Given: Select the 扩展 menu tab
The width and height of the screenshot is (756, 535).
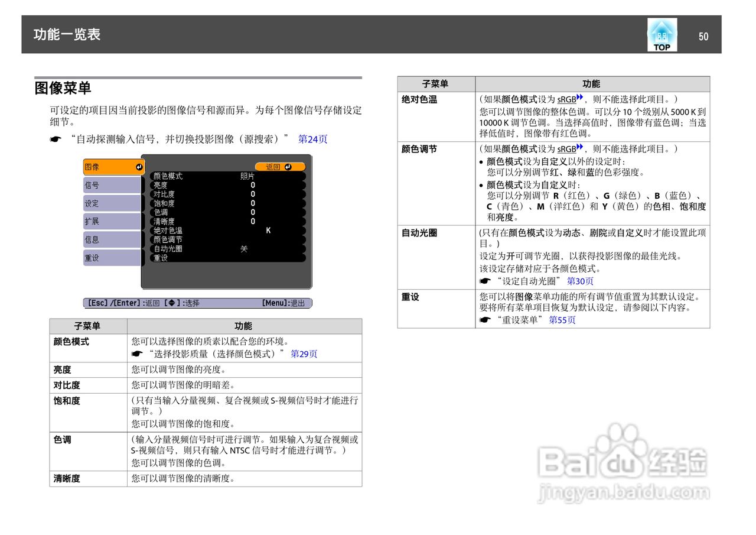Looking at the screenshot, I should pyautogui.click(x=112, y=222).
